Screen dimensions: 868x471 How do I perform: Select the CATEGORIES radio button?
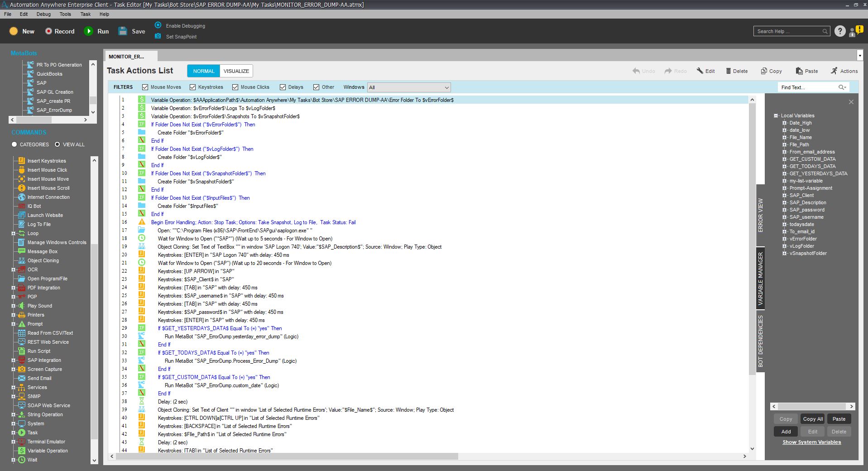tap(14, 144)
